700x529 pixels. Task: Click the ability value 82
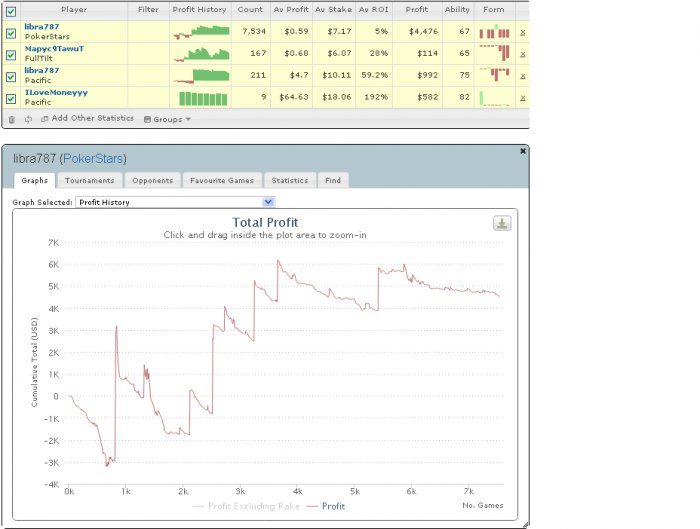click(x=464, y=97)
